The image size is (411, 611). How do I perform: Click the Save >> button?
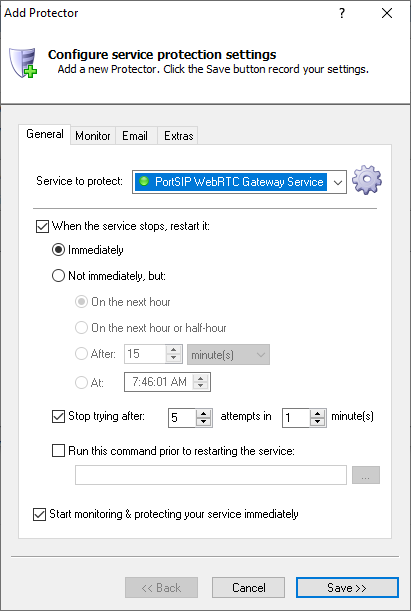click(347, 587)
